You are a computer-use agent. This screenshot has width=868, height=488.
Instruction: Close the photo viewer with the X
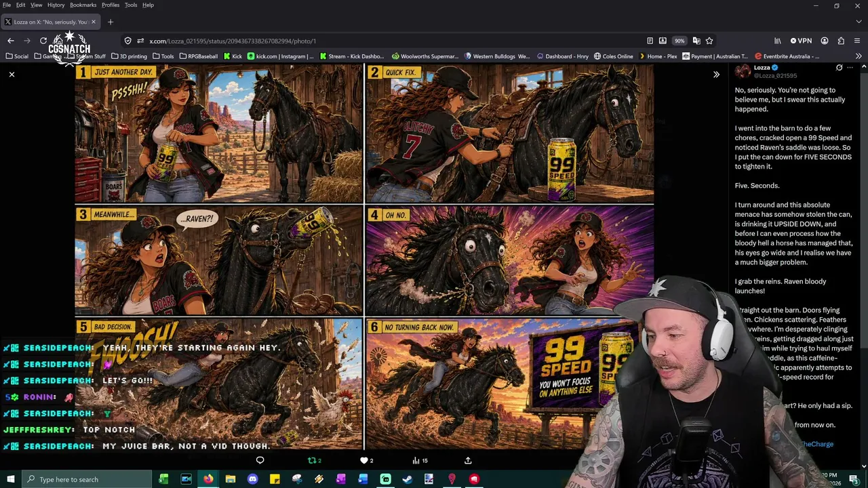click(x=12, y=74)
